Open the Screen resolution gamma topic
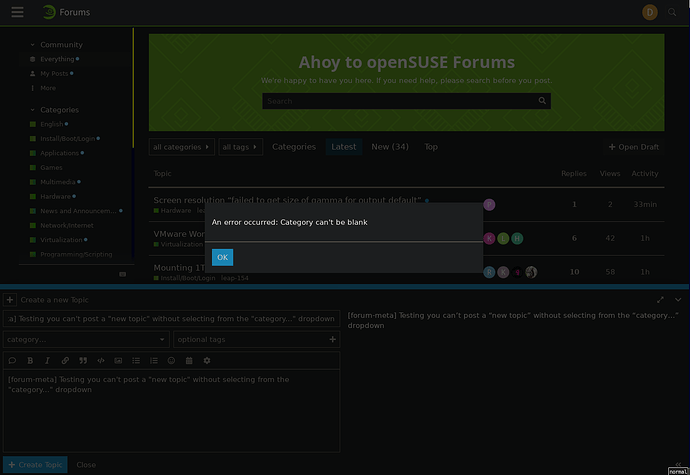Viewport: 690px width, 475px height. point(287,200)
